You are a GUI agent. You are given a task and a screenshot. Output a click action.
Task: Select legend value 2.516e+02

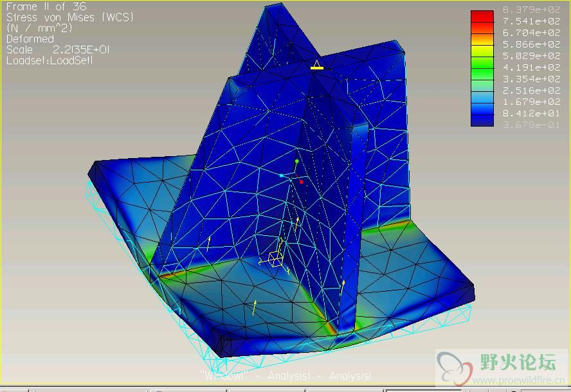point(531,90)
